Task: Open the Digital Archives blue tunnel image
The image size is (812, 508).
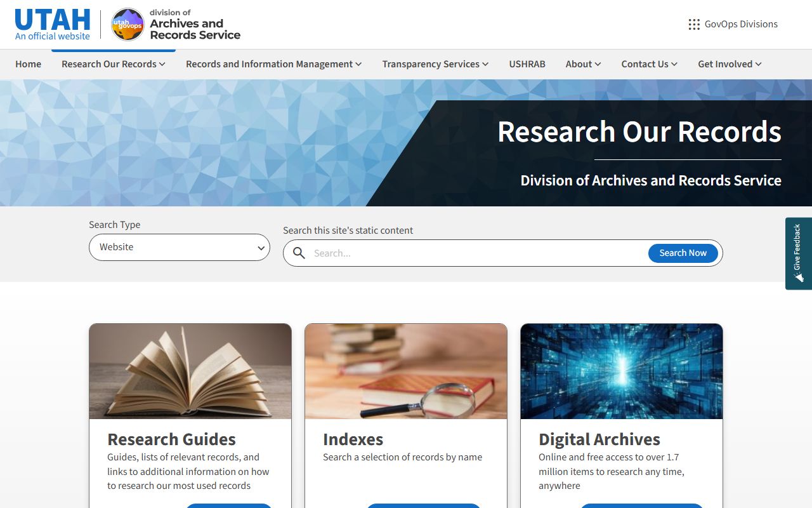Action: (x=622, y=371)
